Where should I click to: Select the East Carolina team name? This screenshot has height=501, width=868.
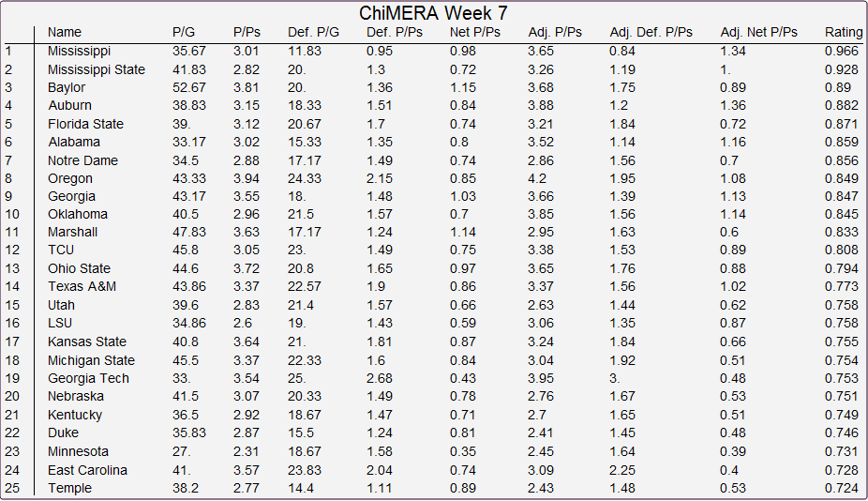pos(87,470)
